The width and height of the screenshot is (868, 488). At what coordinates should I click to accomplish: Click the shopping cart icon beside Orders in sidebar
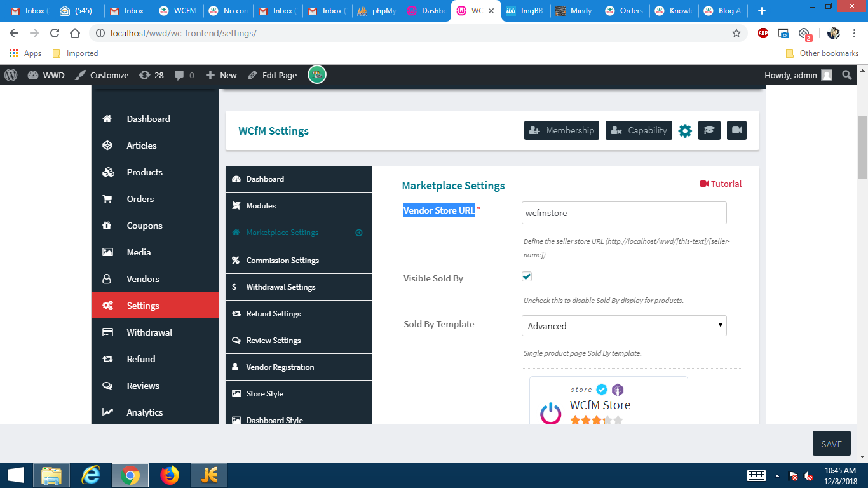pyautogui.click(x=107, y=199)
